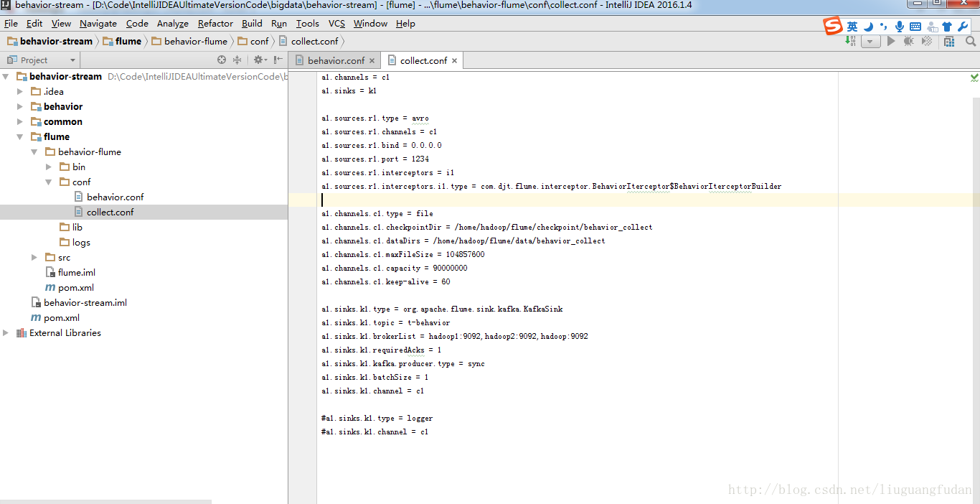Click line a1.sources.r1.port = 1234

[x=375, y=159]
